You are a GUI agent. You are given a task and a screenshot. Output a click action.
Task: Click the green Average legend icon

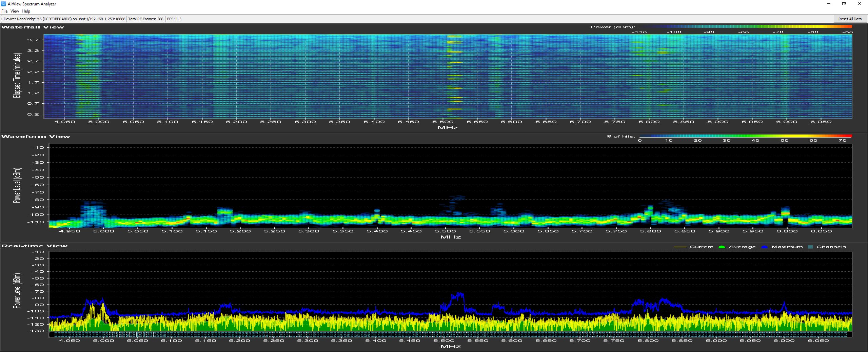point(722,247)
